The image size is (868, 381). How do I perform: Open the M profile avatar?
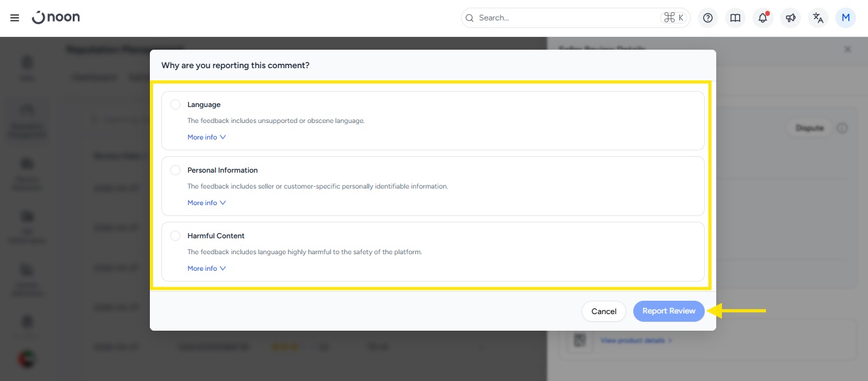pyautogui.click(x=846, y=18)
